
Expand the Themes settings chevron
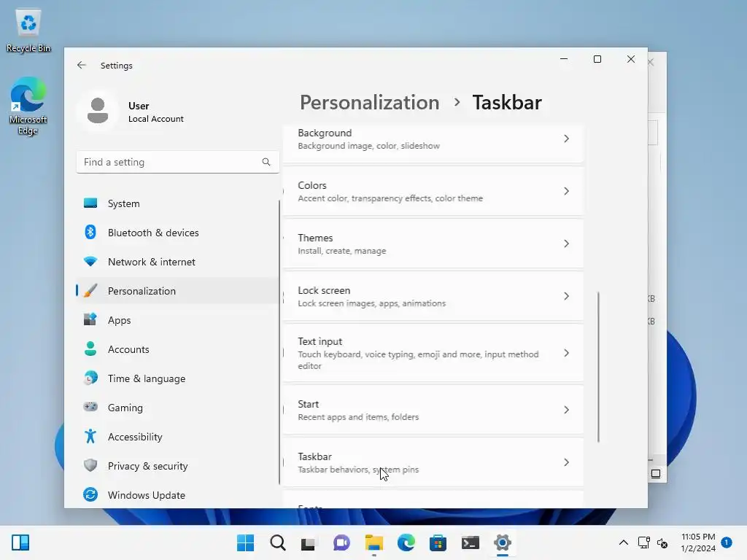566,244
